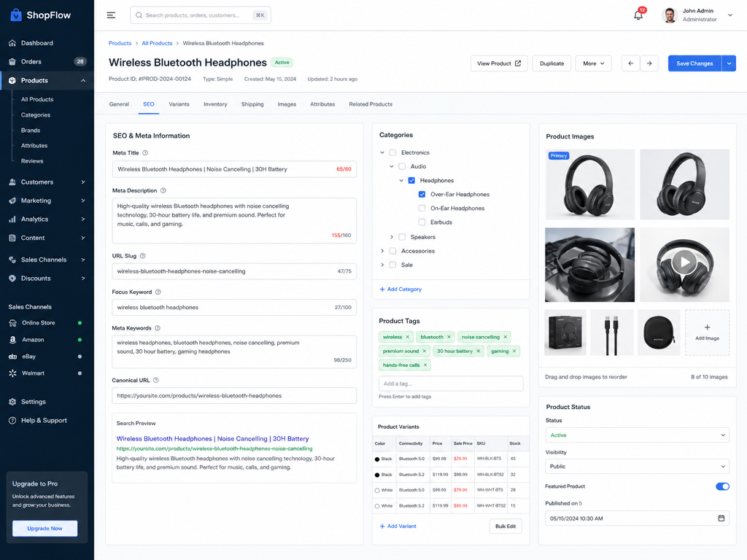The width and height of the screenshot is (747, 560).
Task: Click the Save Changes button
Action: (694, 63)
